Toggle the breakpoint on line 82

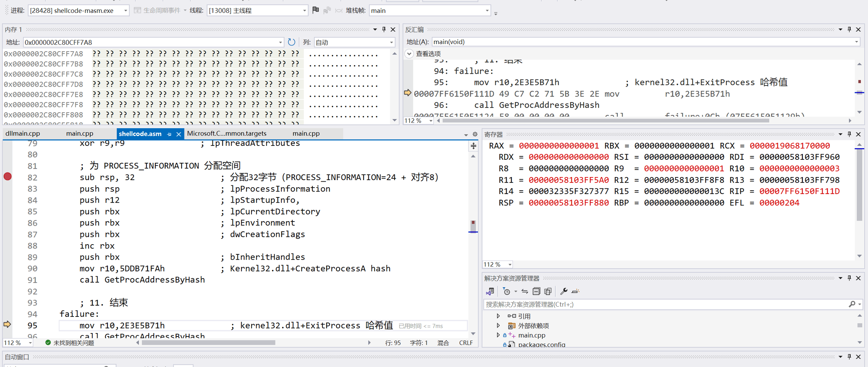coord(8,177)
